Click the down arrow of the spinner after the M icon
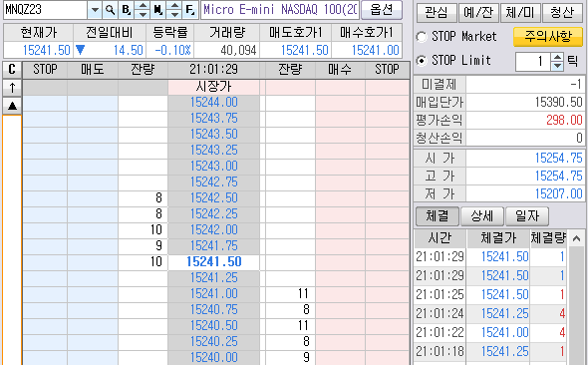 174,15
